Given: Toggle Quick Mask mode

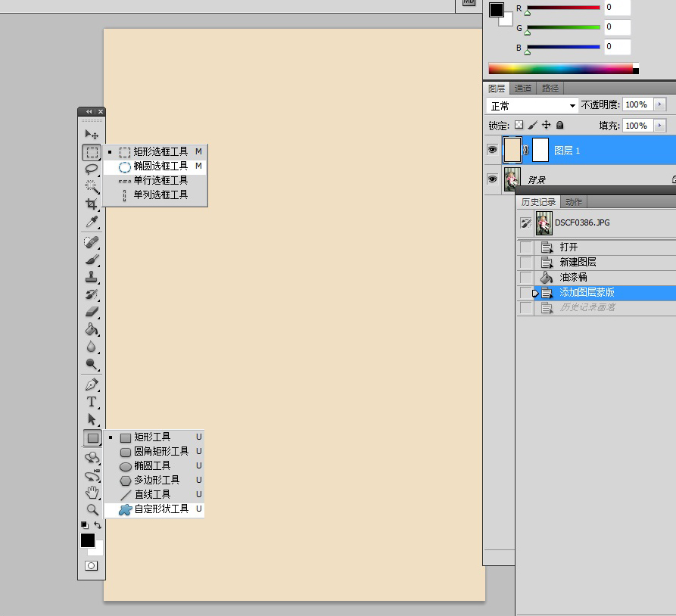Looking at the screenshot, I should pyautogui.click(x=91, y=565).
